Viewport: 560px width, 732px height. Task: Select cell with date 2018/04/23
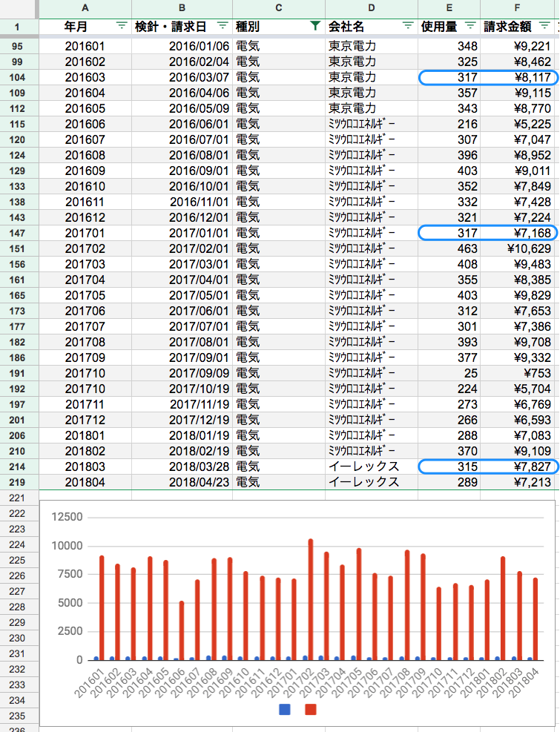point(182,482)
